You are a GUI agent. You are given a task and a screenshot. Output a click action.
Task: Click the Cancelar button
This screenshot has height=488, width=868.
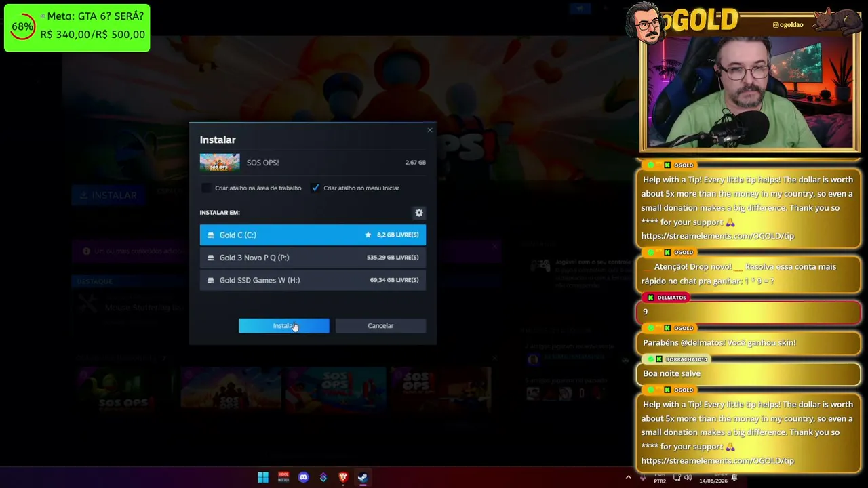[x=380, y=326]
